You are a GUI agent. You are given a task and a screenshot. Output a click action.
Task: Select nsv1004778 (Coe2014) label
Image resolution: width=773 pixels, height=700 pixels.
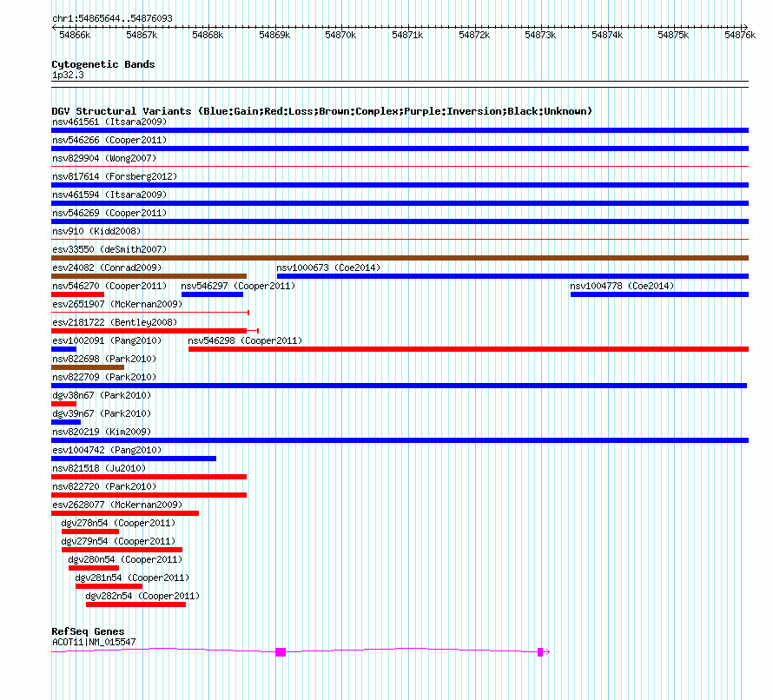(x=622, y=286)
